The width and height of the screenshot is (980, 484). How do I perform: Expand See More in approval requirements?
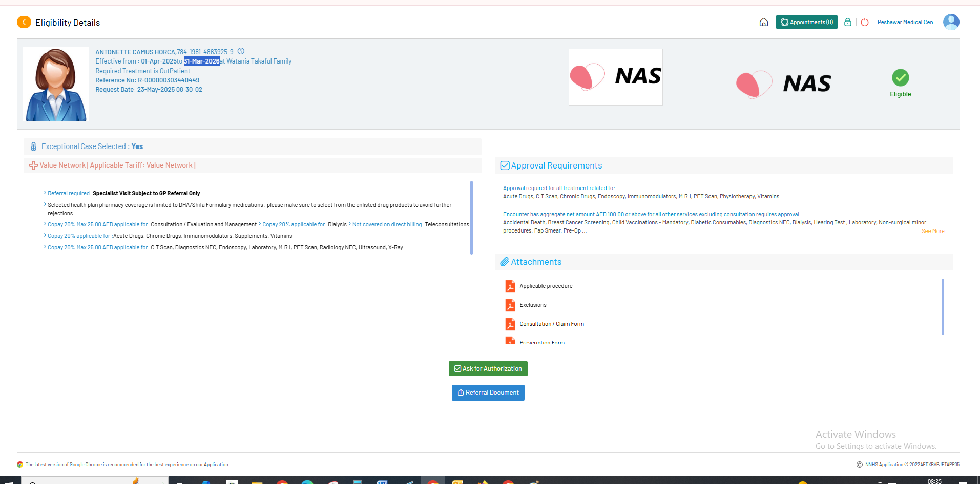[932, 232]
